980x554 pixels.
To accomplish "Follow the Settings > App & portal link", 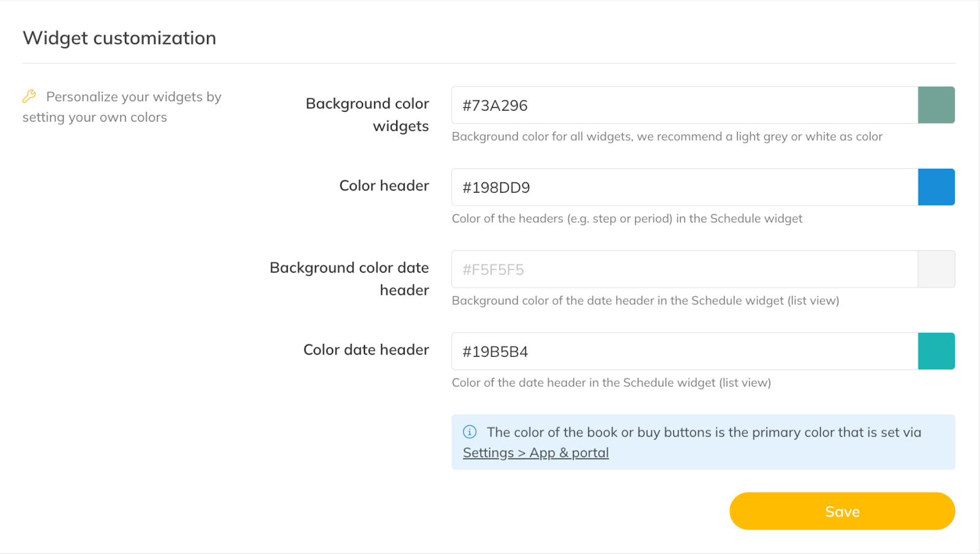I will 535,453.
